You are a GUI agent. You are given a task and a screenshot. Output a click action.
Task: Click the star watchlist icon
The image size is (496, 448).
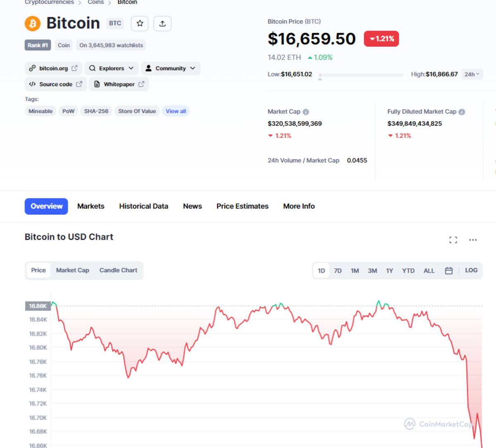tap(140, 24)
